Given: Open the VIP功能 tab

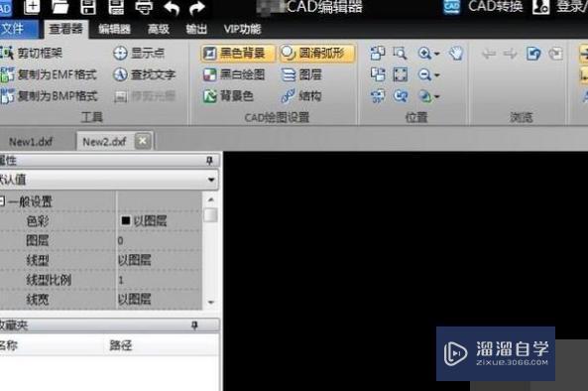Looking at the screenshot, I should point(242,29).
